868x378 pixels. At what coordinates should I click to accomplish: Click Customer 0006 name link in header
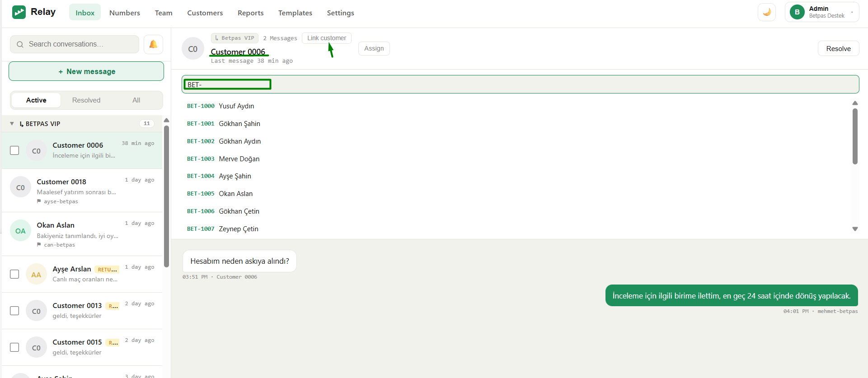click(238, 51)
